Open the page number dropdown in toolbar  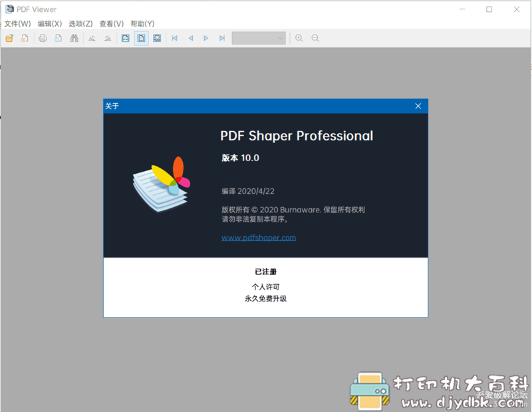(259, 38)
